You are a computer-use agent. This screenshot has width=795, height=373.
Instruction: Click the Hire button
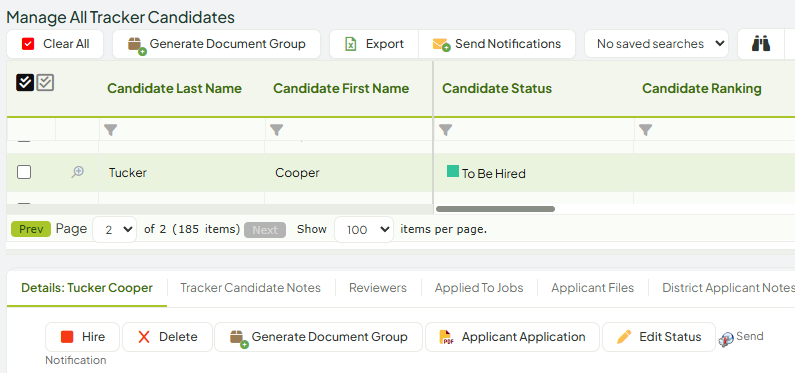tap(83, 337)
